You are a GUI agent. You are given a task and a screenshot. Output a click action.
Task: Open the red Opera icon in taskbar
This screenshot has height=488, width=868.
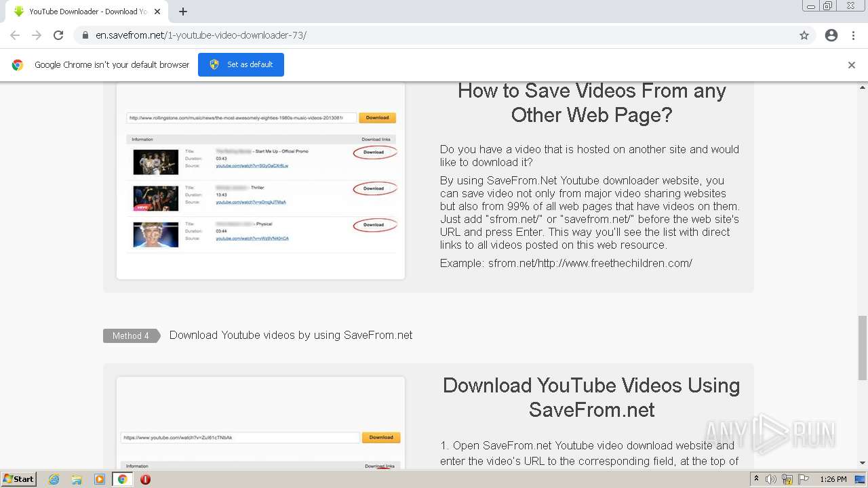[x=145, y=479]
